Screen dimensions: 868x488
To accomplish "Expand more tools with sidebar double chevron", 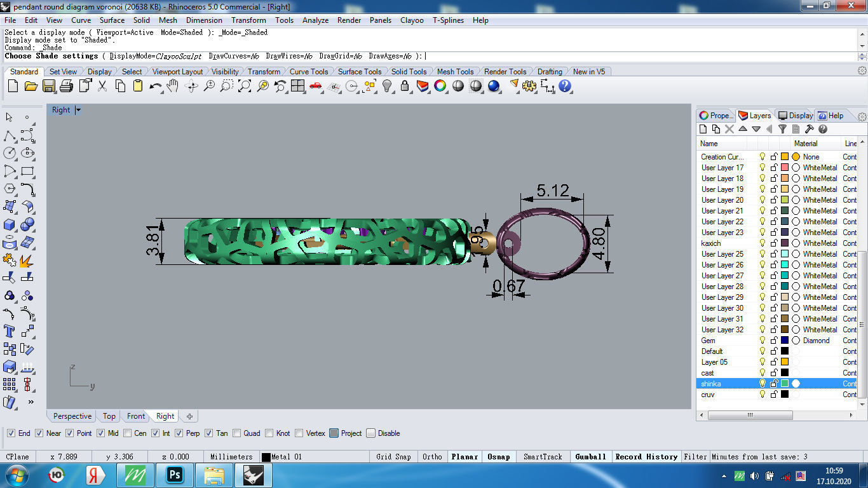I will [31, 402].
